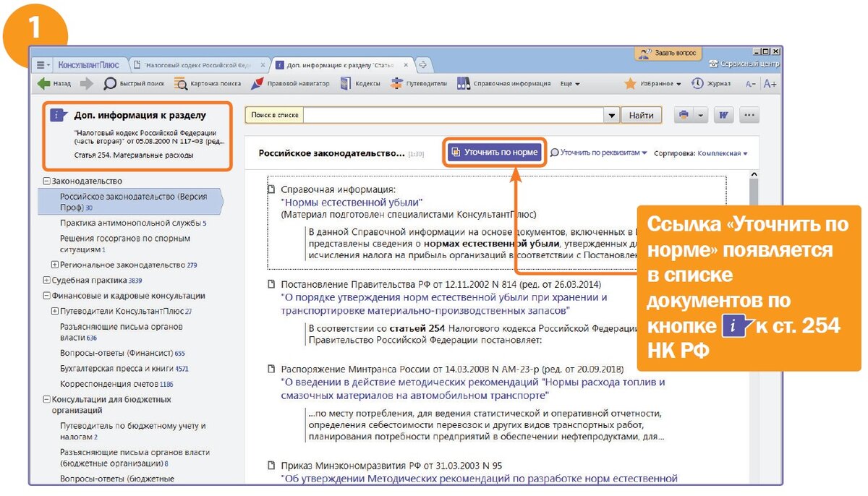Image resolution: width=868 pixels, height=496 pixels.
Task: Open link О порядке утверждения норм естественной убыли
Action: click(x=444, y=304)
